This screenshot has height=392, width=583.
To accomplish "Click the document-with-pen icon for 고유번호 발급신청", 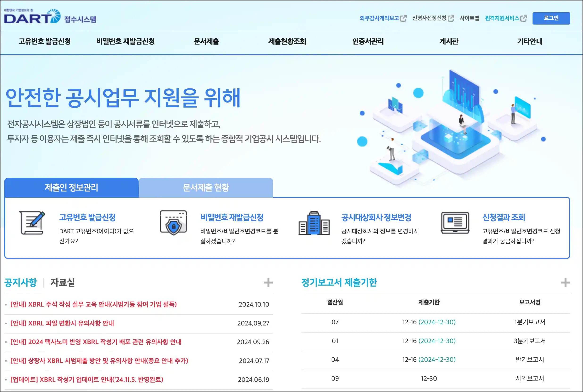I will coord(32,223).
